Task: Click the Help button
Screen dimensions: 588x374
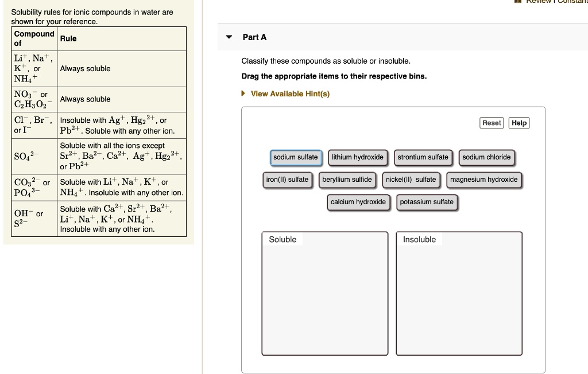Action: [x=519, y=122]
